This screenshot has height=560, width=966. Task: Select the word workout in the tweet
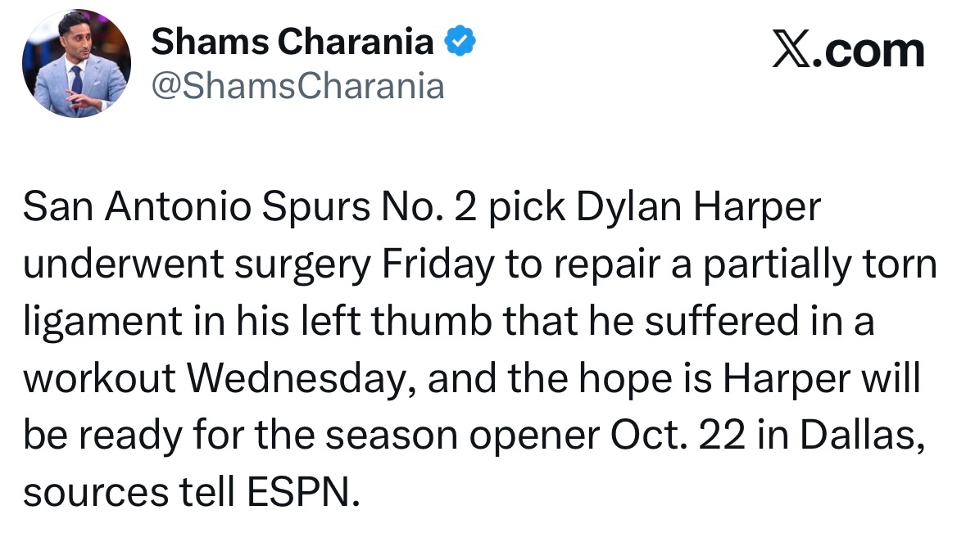click(x=99, y=378)
